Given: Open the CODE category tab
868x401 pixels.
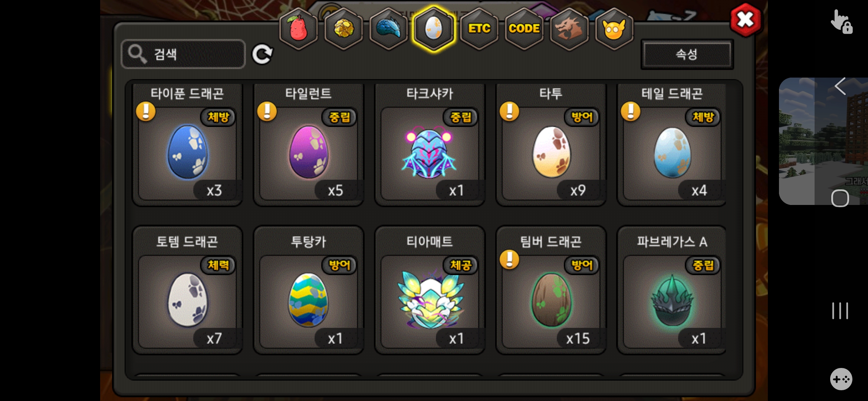Looking at the screenshot, I should point(524,28).
